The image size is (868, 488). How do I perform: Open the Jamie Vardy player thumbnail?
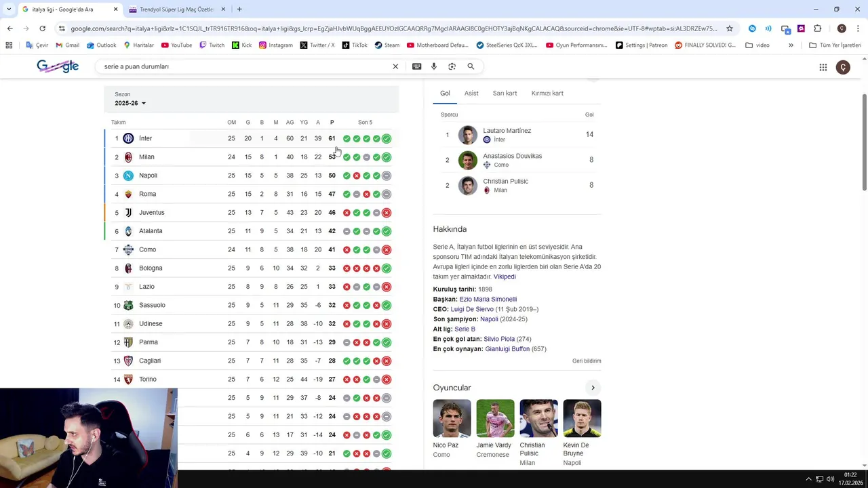(x=495, y=418)
